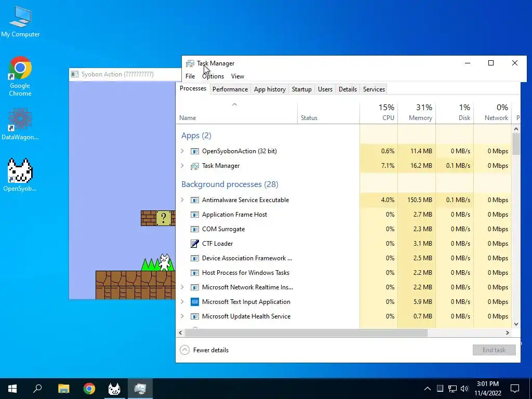
Task: Click Application Frame Host icon
Action: click(x=194, y=215)
